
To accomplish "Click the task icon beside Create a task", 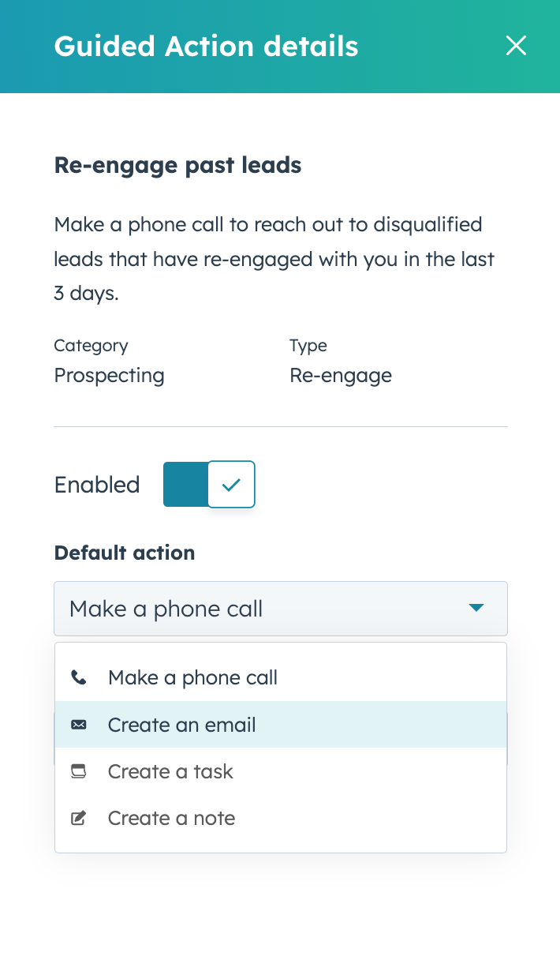I will (79, 771).
